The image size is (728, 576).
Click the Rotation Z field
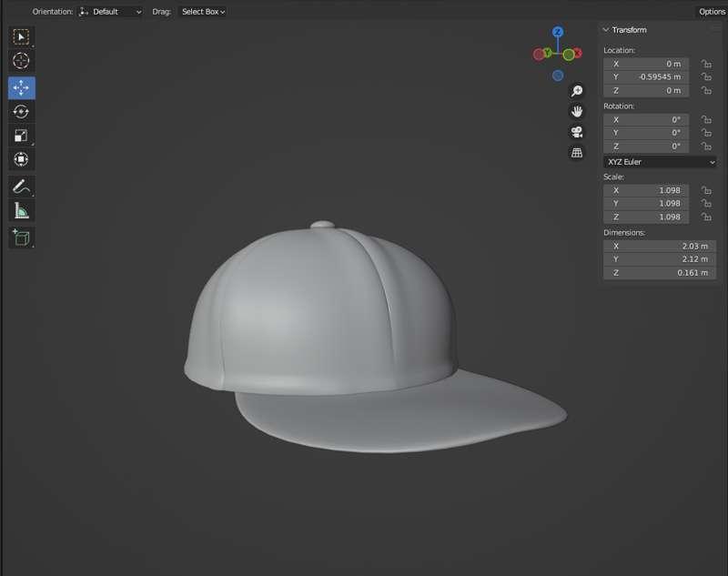click(x=646, y=147)
